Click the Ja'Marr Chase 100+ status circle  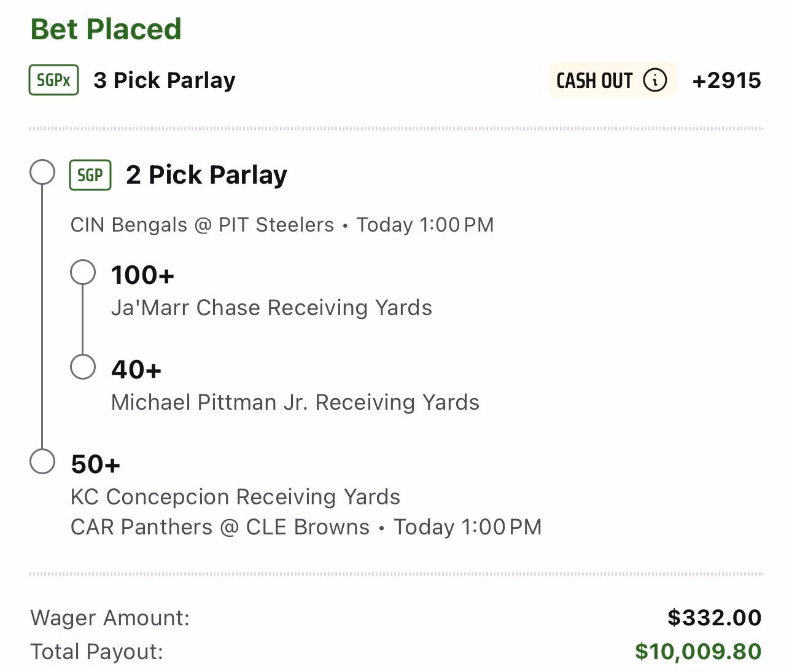(83, 272)
